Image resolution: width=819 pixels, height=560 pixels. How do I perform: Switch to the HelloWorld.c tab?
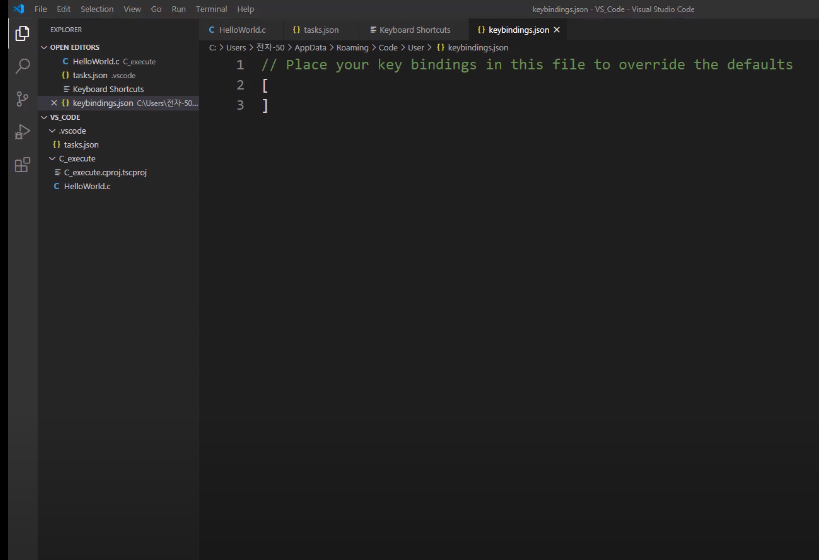click(241, 30)
